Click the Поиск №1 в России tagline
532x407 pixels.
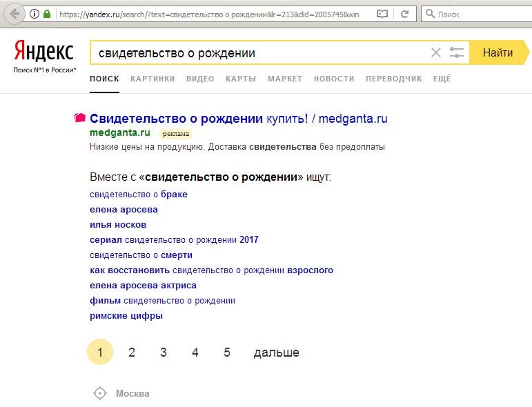45,70
